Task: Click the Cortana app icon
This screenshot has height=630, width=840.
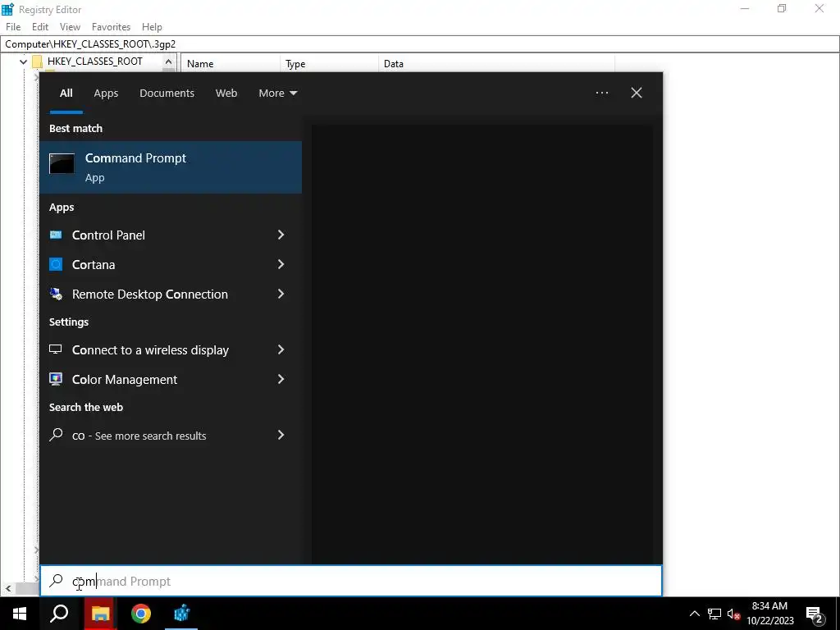Action: 56,264
